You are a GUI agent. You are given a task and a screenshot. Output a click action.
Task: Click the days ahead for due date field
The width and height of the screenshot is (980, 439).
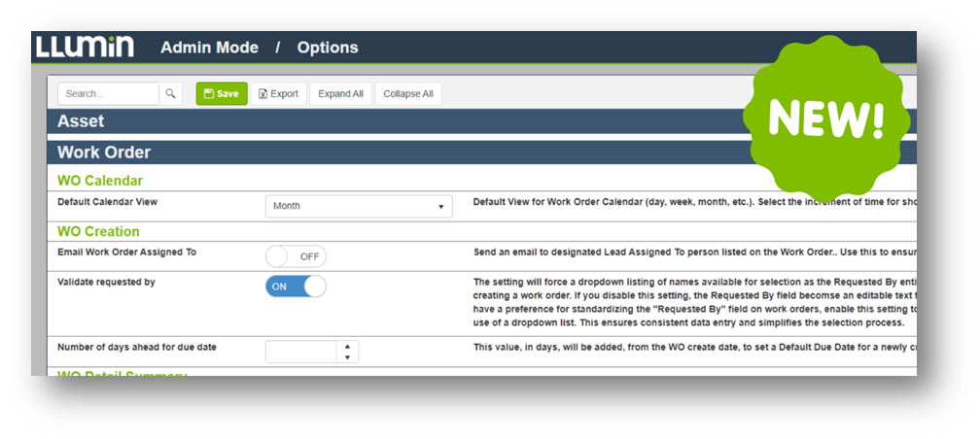(x=301, y=352)
